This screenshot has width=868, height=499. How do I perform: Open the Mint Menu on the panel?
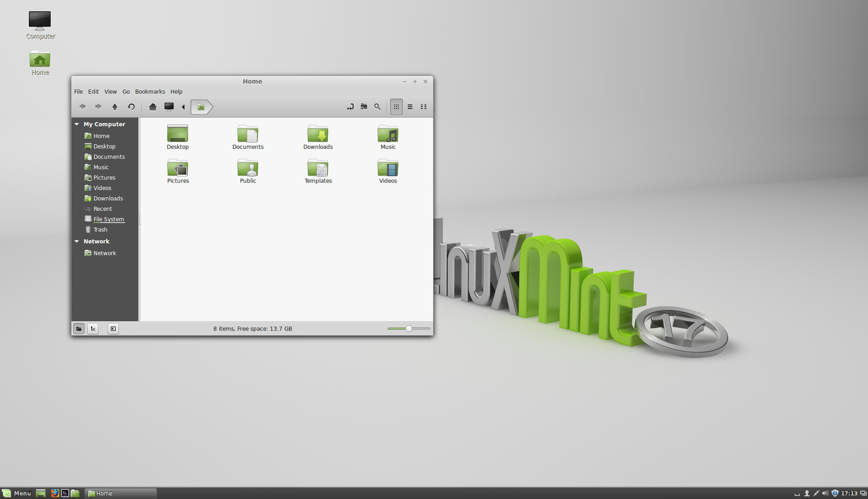pos(17,493)
